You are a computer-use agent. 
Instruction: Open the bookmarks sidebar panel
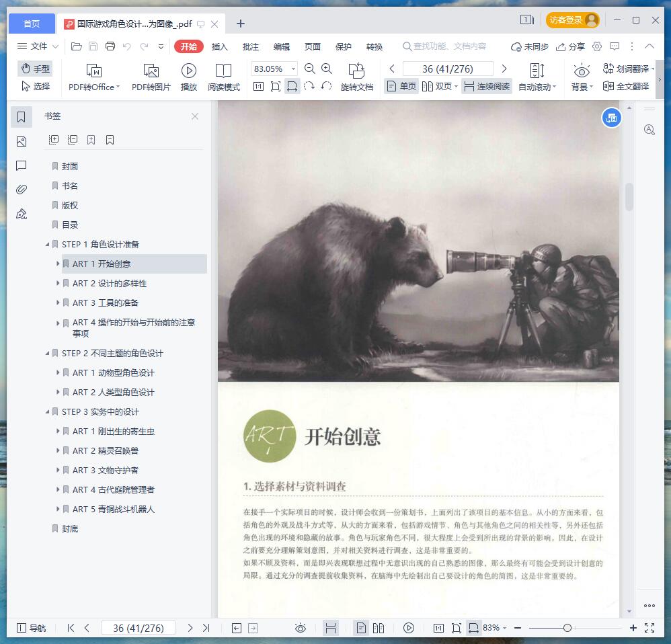point(22,117)
